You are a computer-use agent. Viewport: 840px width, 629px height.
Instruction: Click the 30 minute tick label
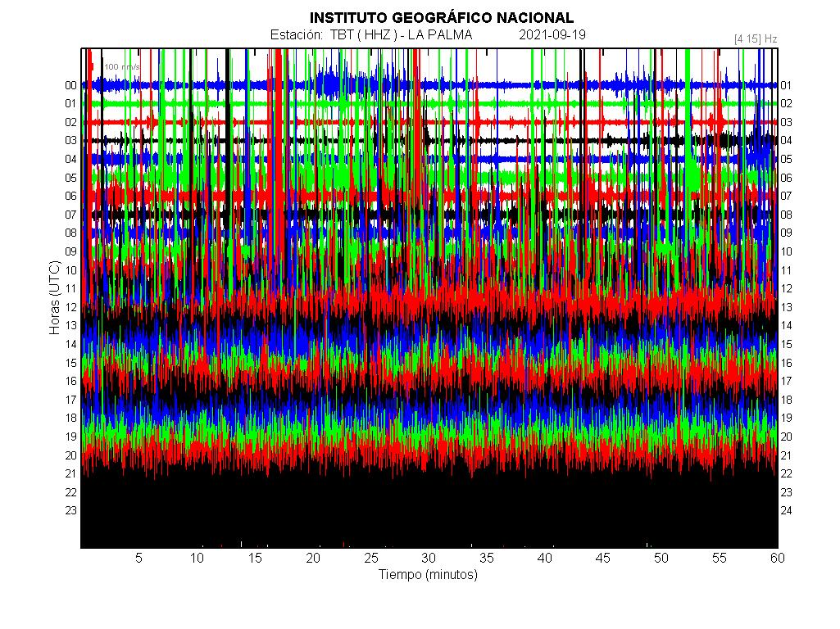tap(428, 558)
